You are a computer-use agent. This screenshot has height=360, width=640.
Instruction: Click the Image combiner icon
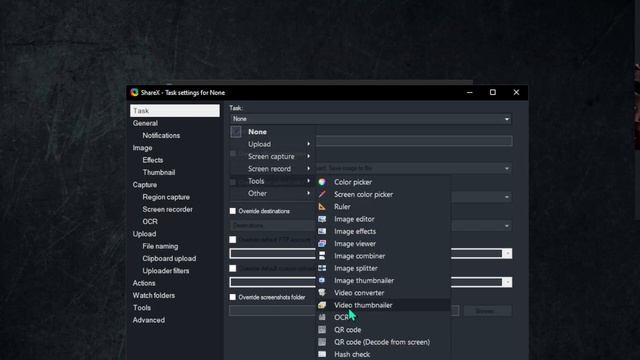click(322, 256)
